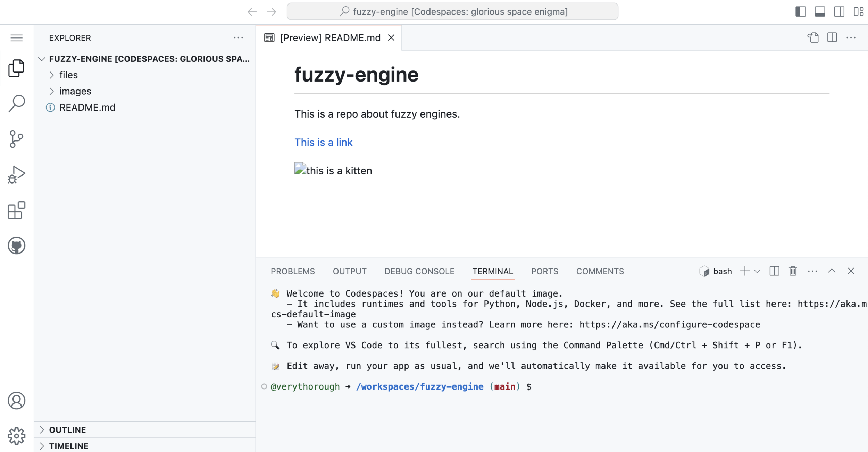Switch to the PORTS tab

545,271
